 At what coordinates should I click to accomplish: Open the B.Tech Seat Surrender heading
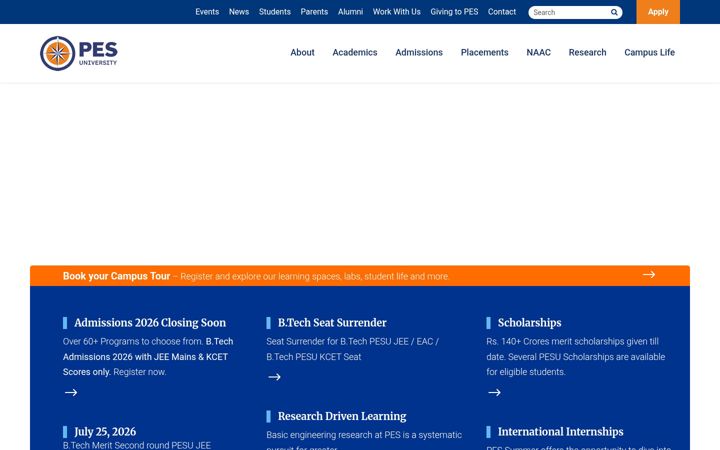332,323
